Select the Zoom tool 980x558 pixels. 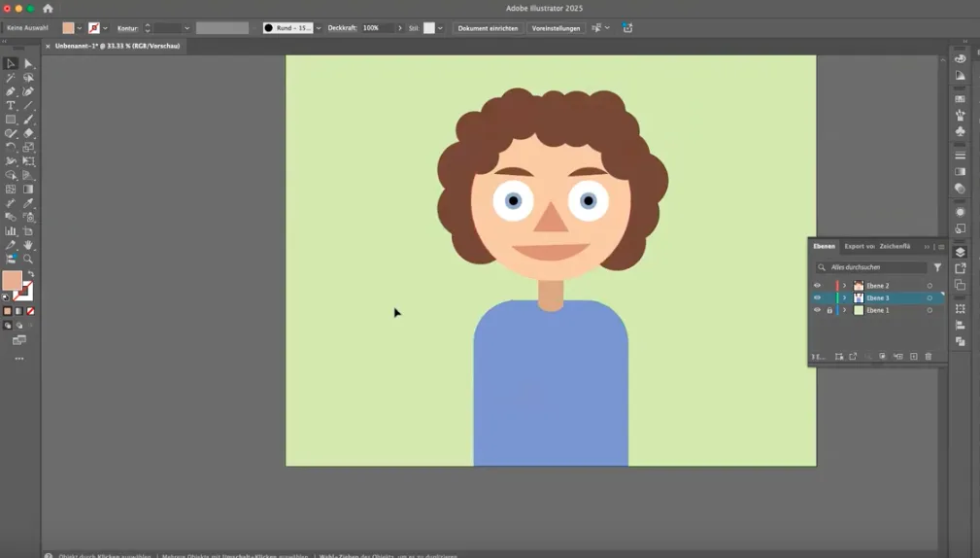(x=28, y=259)
